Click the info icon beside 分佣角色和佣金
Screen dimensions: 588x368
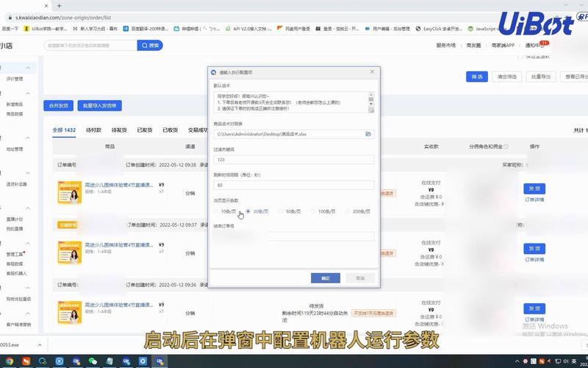[506, 146]
